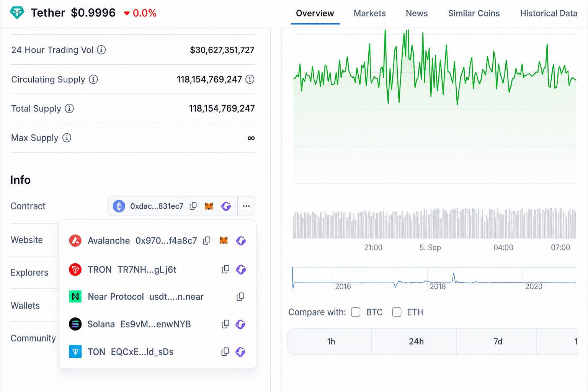Click Near address usdt....n.near
Screen dimensions: 588x392
(176, 297)
